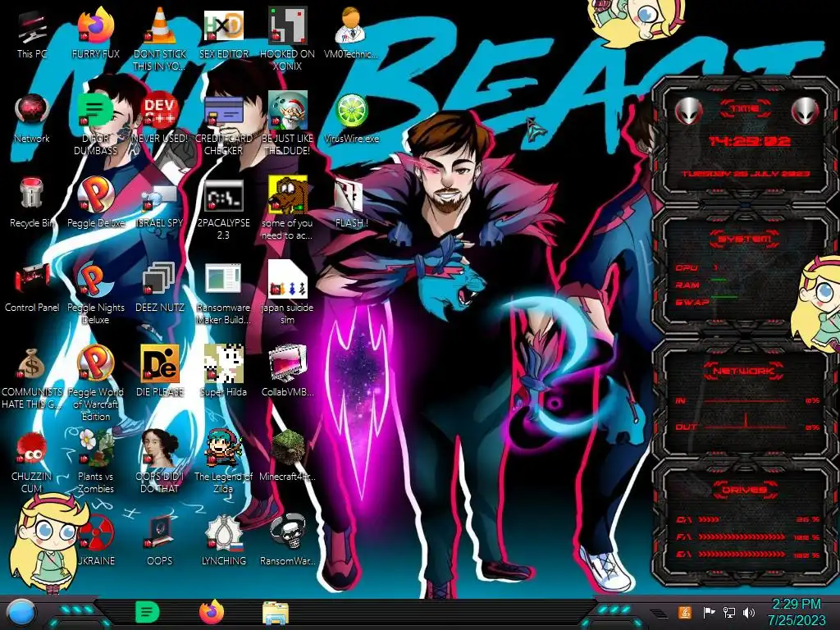This screenshot has height=630, width=840.
Task: Open the Recycle Bin
Action: [32, 203]
